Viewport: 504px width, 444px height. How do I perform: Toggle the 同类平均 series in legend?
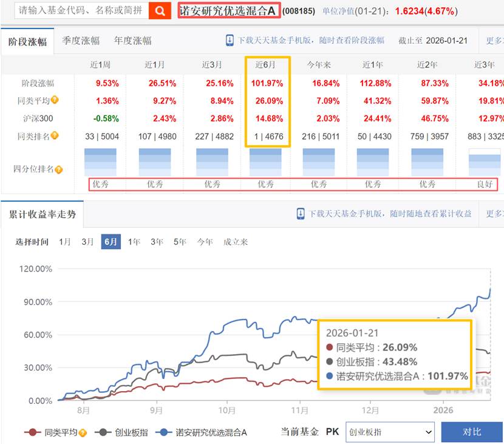coord(52,432)
